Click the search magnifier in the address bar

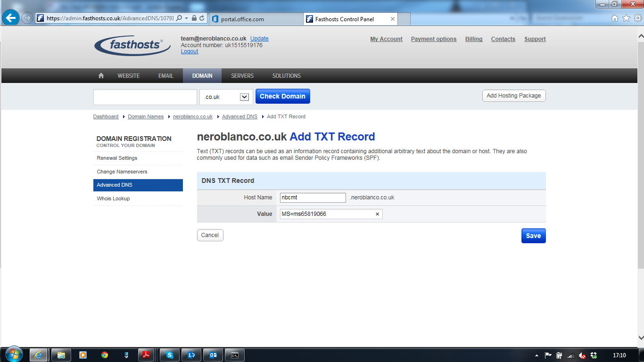[179, 18]
